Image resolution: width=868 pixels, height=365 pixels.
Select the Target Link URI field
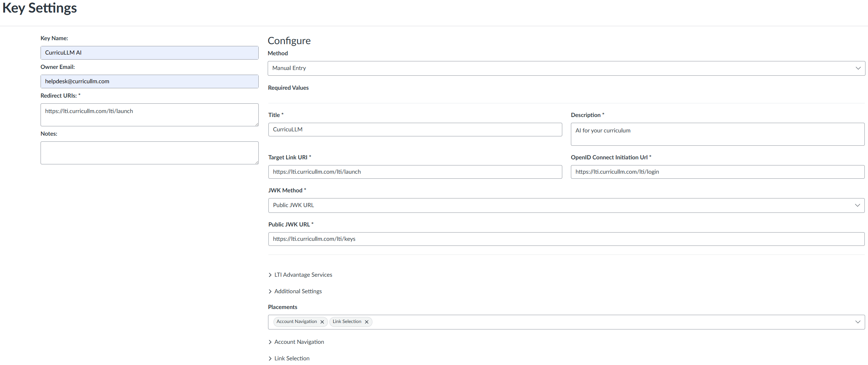click(x=414, y=172)
